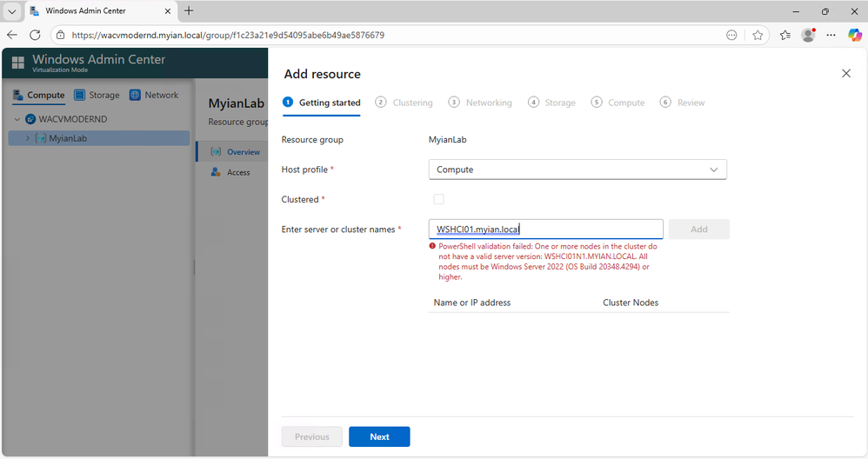Image resolution: width=868 pixels, height=459 pixels.
Task: Expand the MyianLab tree node
Action: pyautogui.click(x=28, y=138)
